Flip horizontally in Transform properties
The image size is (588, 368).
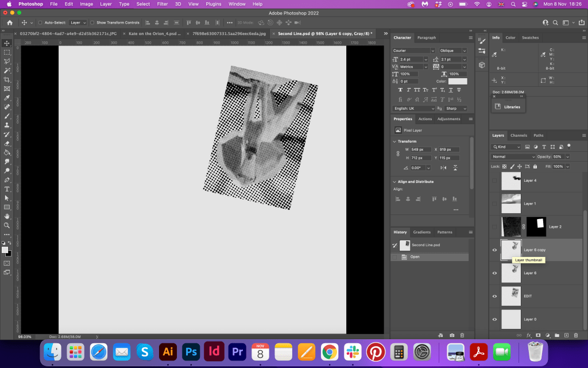click(443, 168)
